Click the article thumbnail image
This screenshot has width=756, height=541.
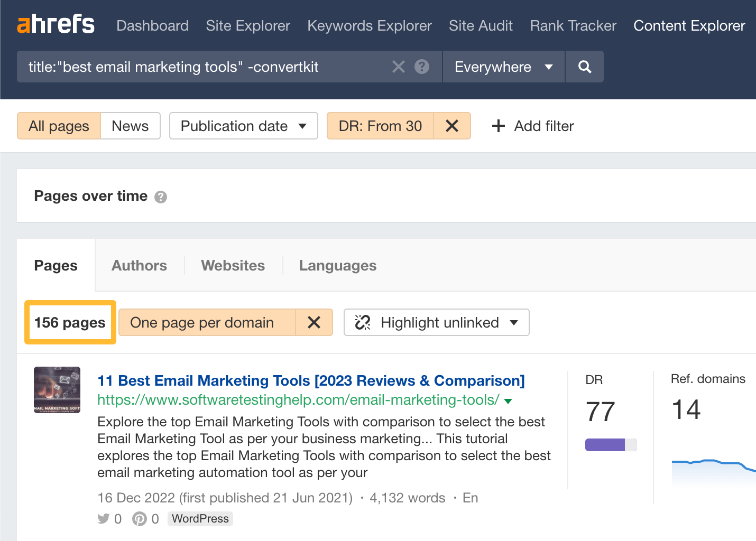[57, 390]
